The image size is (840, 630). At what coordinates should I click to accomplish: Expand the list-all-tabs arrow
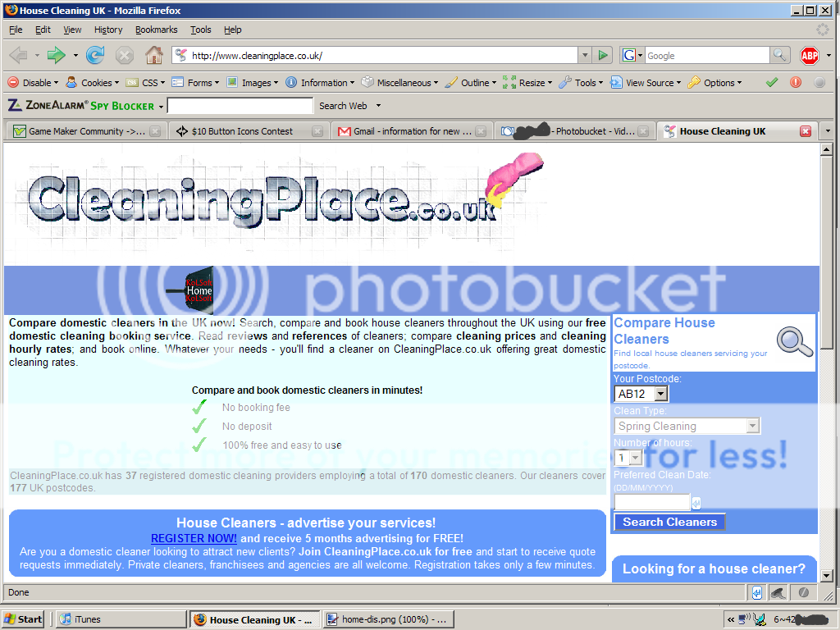point(829,131)
